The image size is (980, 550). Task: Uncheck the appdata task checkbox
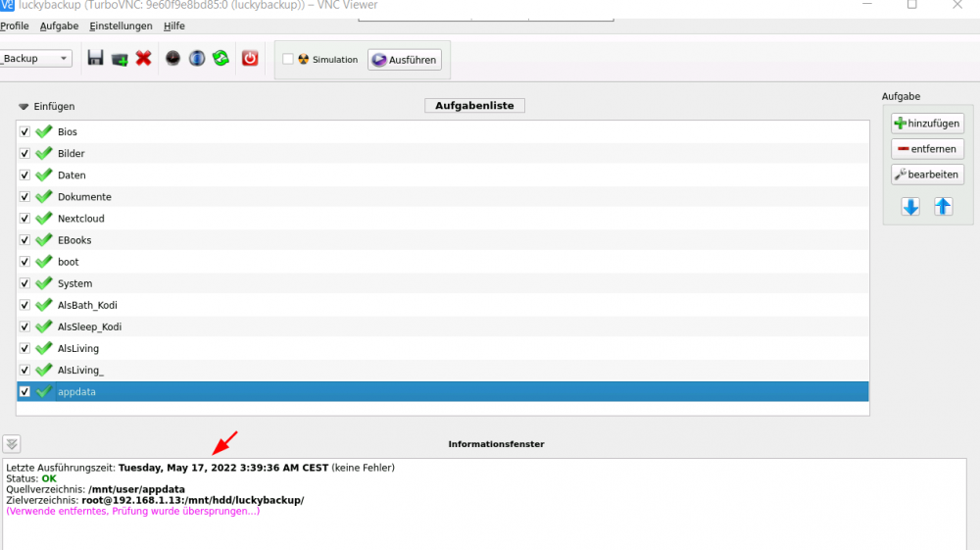point(24,391)
